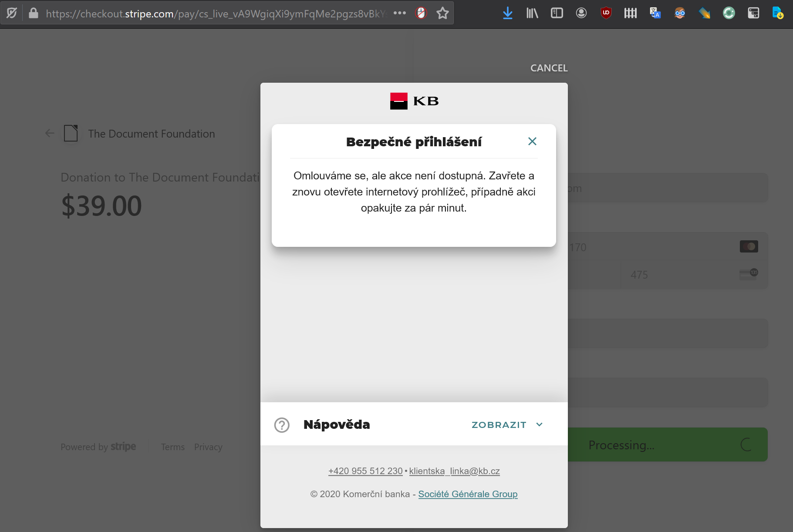The height and width of the screenshot is (532, 793).
Task: Open the Downloads arrow icon
Action: (x=508, y=13)
